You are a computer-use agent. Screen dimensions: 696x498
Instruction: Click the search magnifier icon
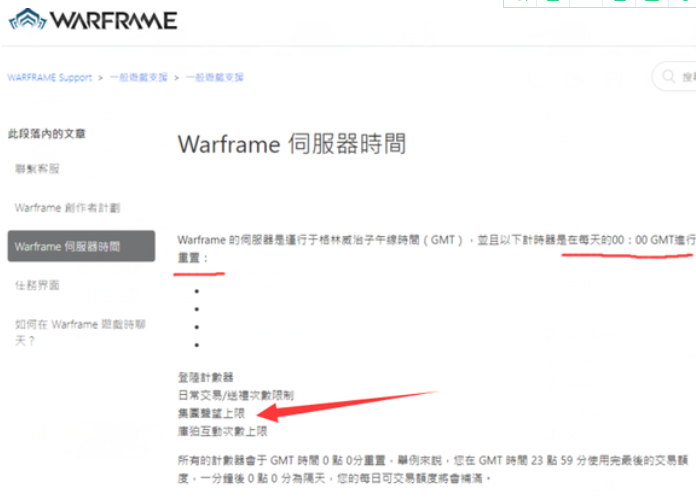coord(668,76)
